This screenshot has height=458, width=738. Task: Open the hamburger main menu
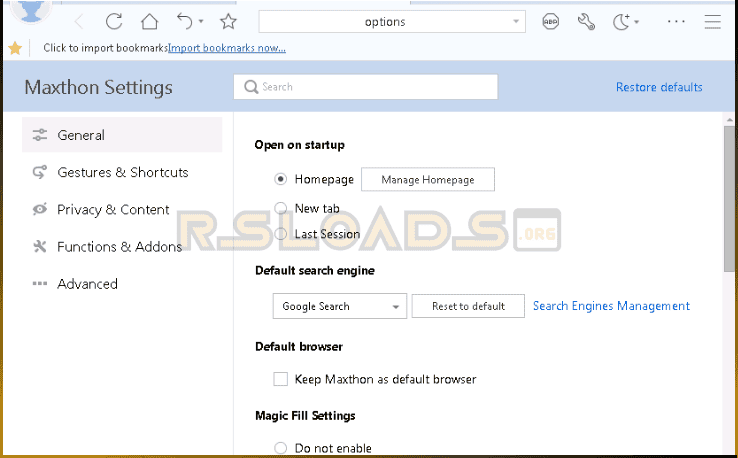pyautogui.click(x=713, y=22)
